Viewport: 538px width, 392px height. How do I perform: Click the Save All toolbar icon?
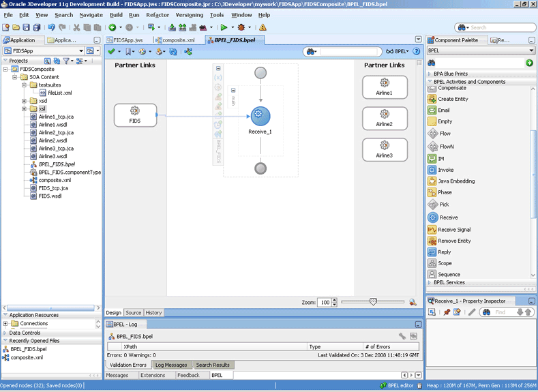tap(37, 27)
